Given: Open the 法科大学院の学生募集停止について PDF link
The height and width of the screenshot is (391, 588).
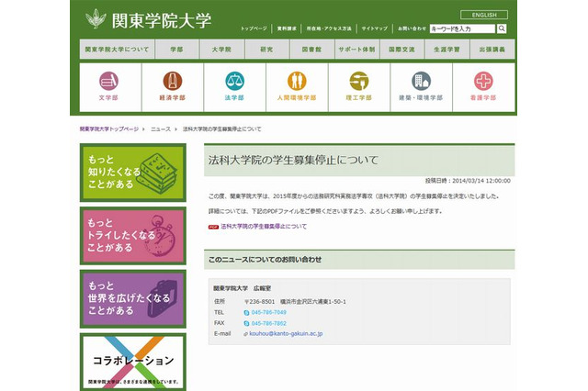Looking at the screenshot, I should point(264,227).
